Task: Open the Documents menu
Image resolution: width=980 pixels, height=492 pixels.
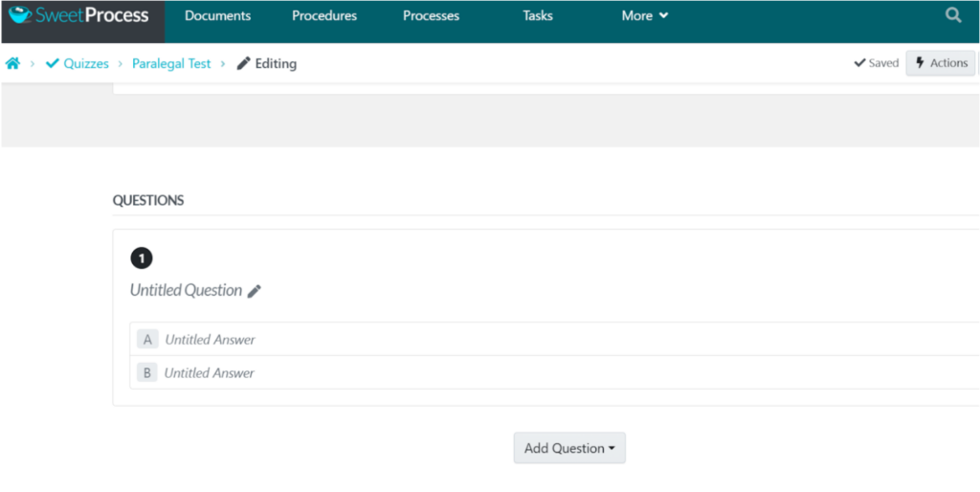Action: pyautogui.click(x=217, y=15)
